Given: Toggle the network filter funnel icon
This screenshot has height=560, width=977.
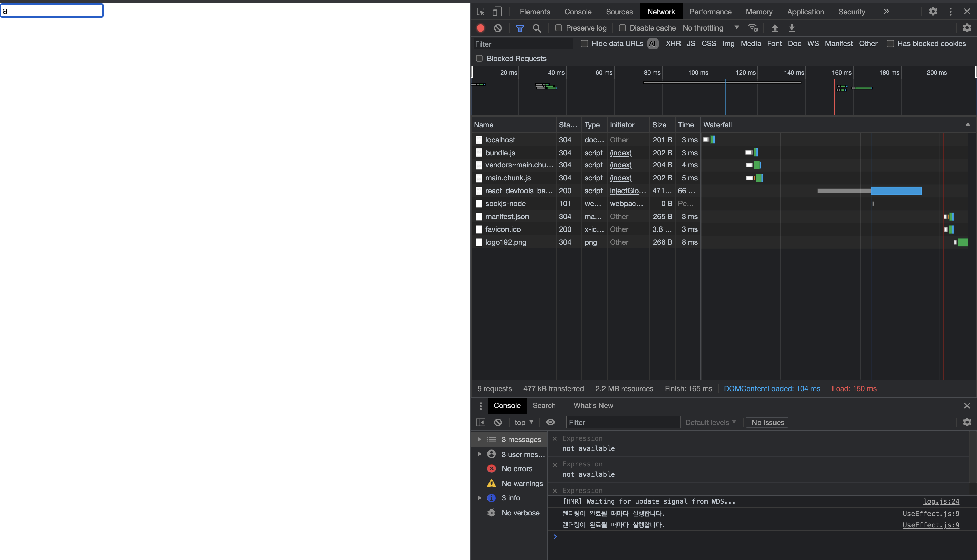Looking at the screenshot, I should click(x=520, y=28).
